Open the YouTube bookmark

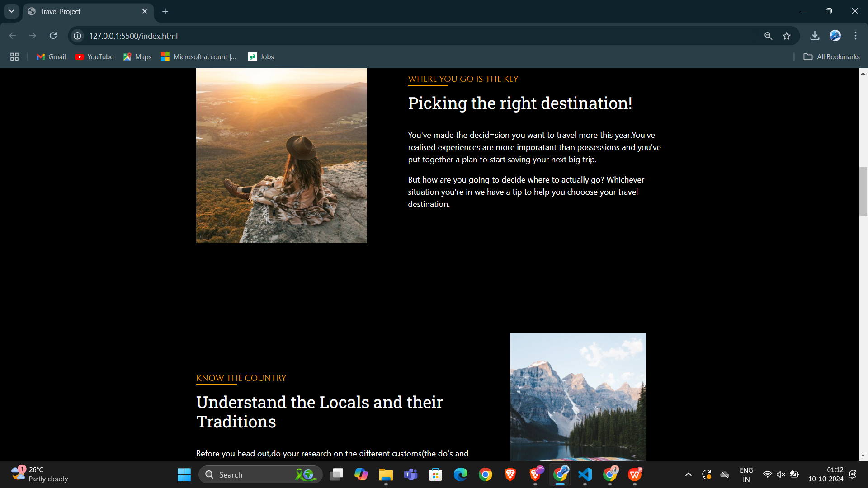[94, 57]
